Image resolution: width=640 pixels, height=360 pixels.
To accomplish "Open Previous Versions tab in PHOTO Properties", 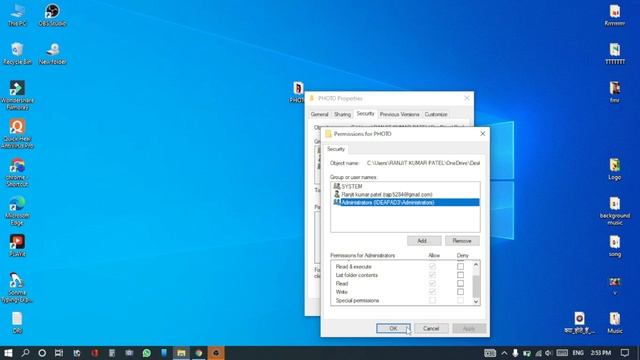I will click(x=399, y=114).
